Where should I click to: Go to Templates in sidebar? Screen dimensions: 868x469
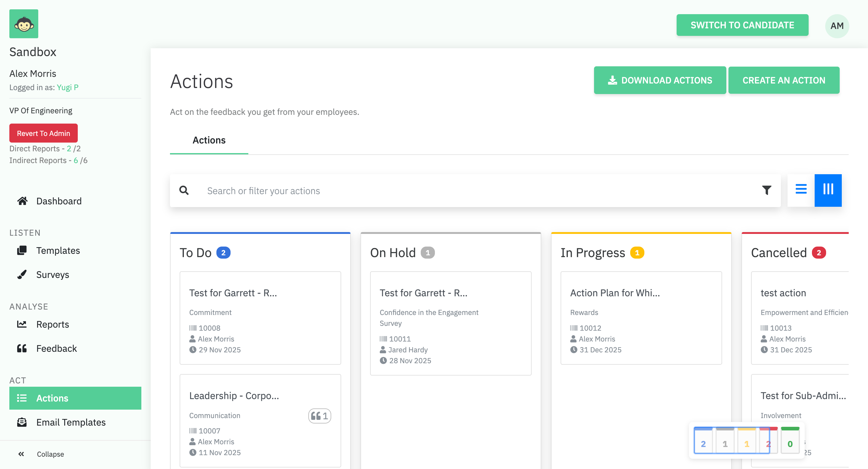coord(58,250)
